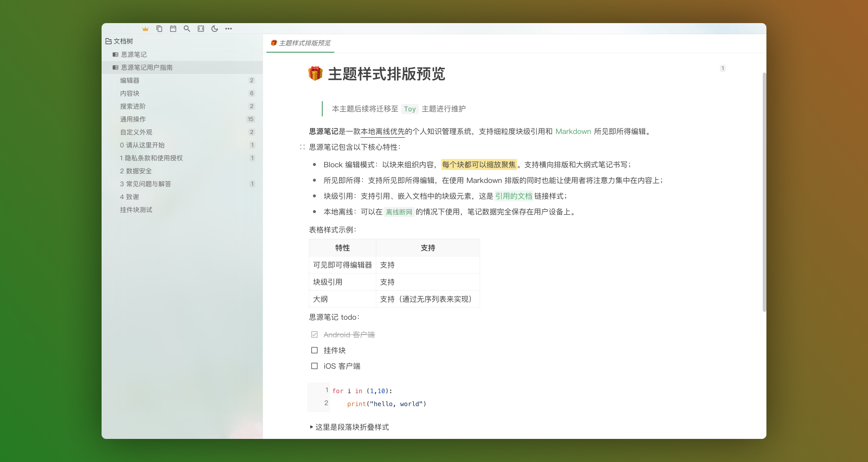
Task: Click the table cell 可见即可得编辑器
Action: pos(343,265)
